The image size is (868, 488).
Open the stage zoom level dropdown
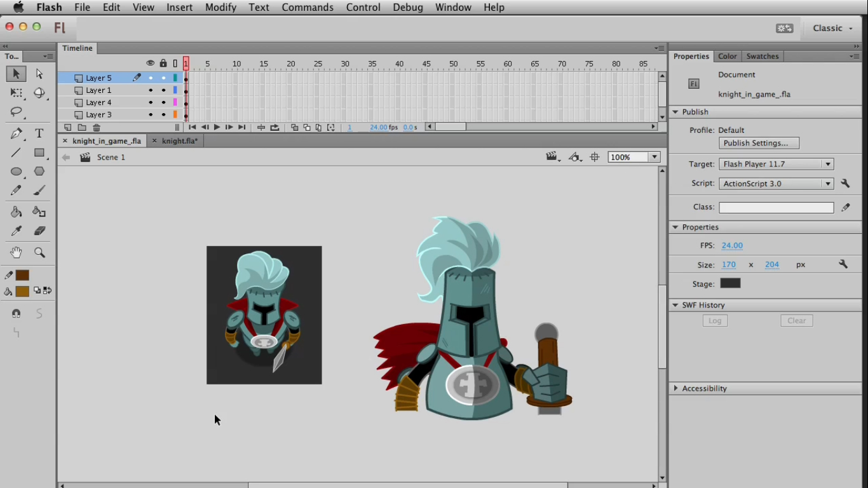tap(653, 157)
